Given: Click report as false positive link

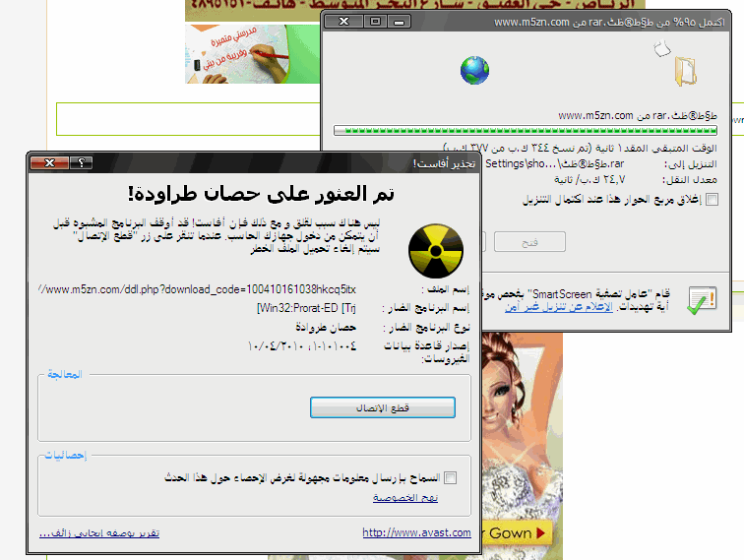Looking at the screenshot, I should point(99,533).
